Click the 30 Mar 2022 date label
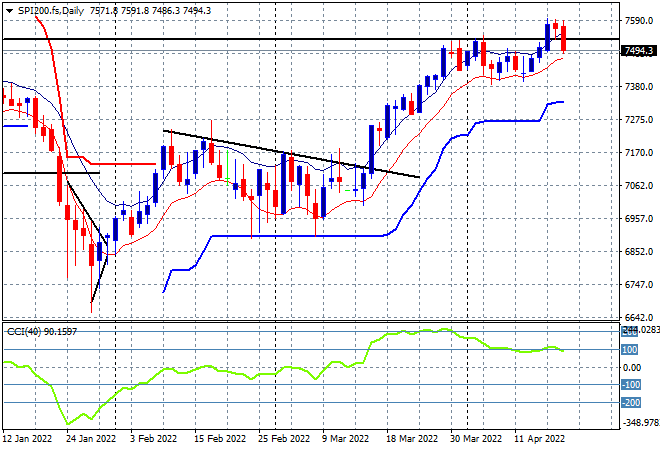This screenshot has height=450, width=660. pyautogui.click(x=476, y=439)
